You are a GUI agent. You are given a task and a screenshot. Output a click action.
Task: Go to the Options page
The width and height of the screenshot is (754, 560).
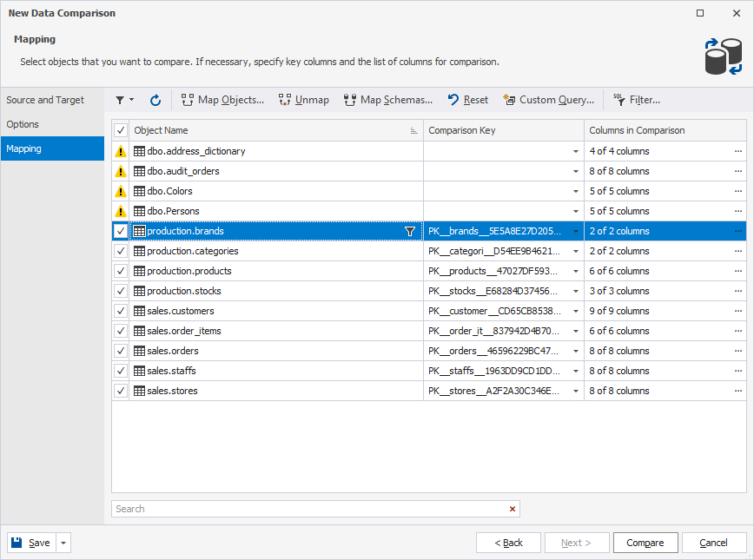pyautogui.click(x=23, y=124)
